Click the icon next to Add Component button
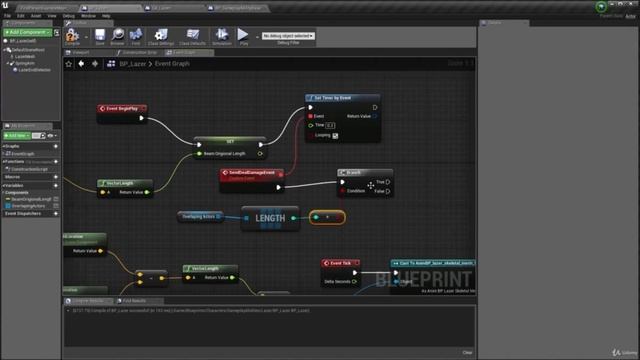The width and height of the screenshot is (640, 360). click(57, 32)
